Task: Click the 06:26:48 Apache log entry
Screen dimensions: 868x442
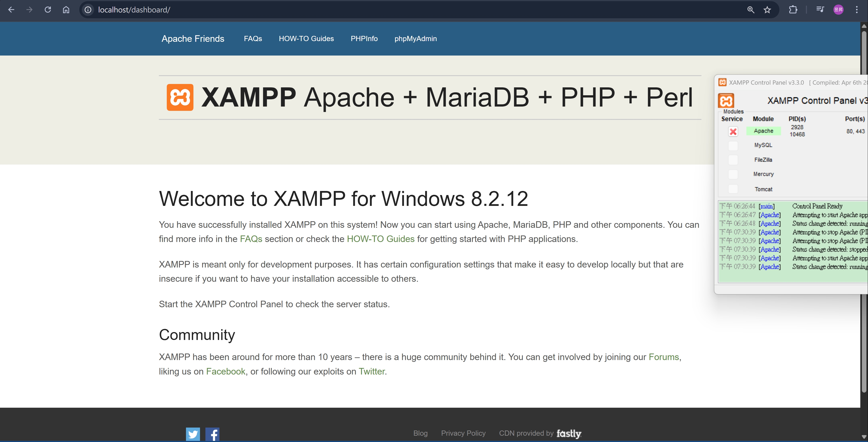Action: click(793, 223)
